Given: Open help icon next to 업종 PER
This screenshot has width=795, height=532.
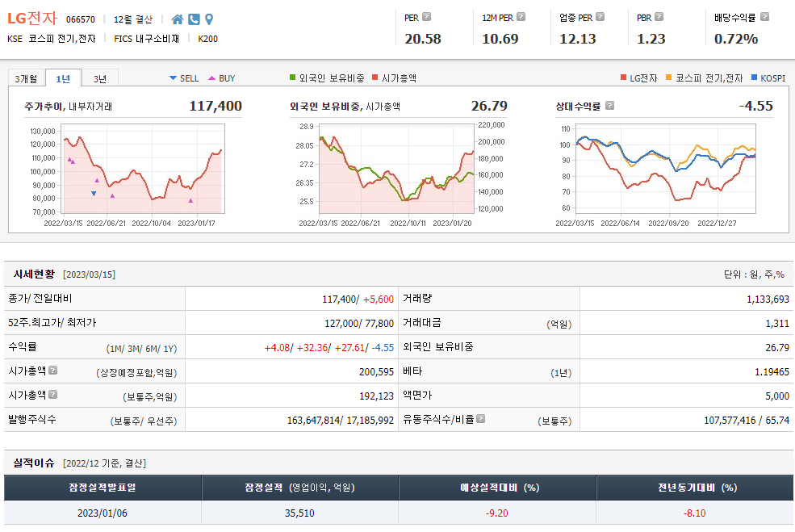Looking at the screenshot, I should point(600,17).
